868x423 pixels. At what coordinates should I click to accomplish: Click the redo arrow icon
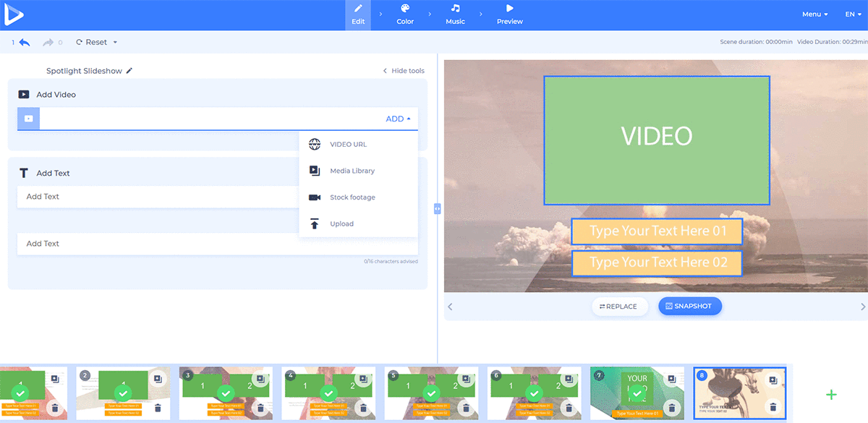pos(48,43)
